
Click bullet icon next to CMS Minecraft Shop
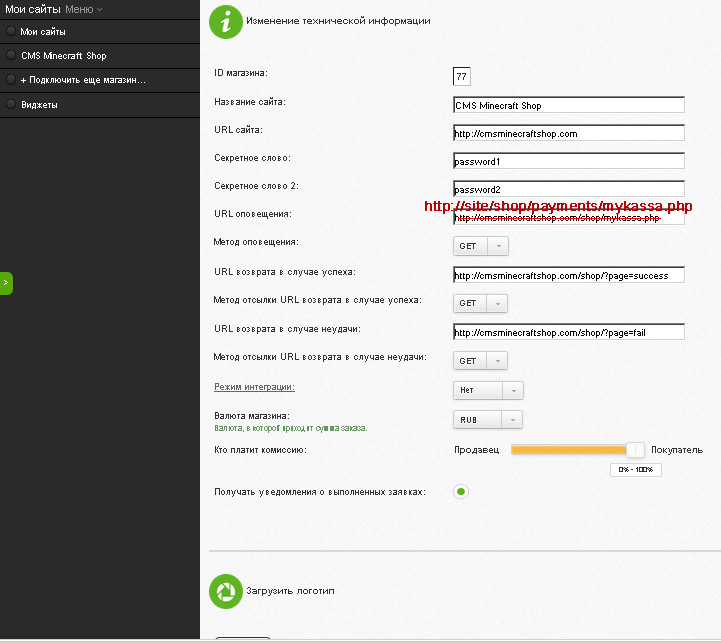pos(11,56)
